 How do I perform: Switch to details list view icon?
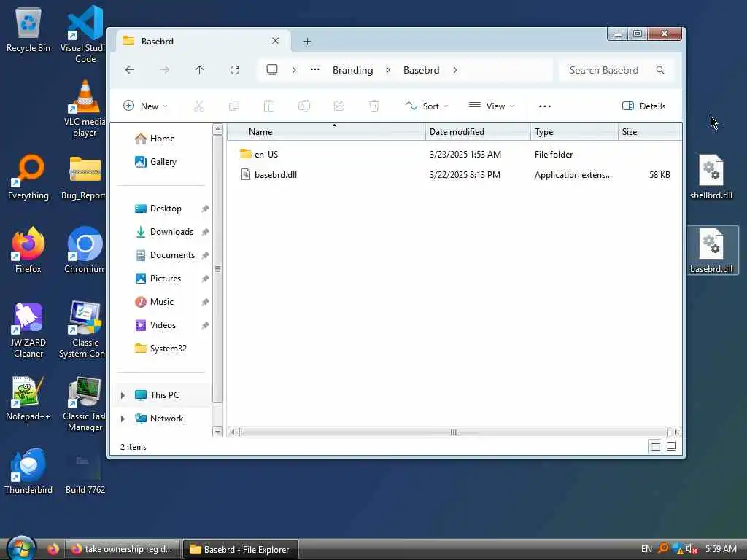pyautogui.click(x=656, y=447)
